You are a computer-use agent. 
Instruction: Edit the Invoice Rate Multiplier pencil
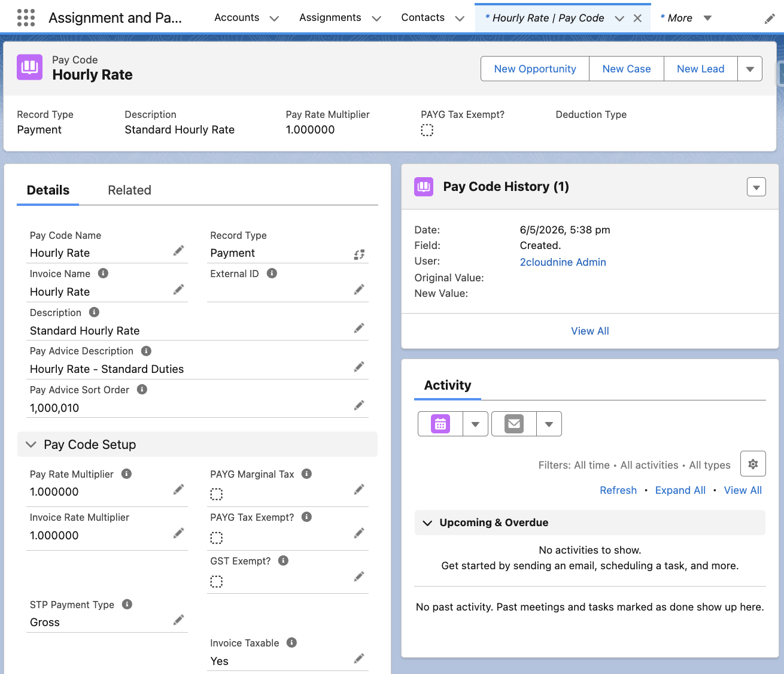coord(178,533)
